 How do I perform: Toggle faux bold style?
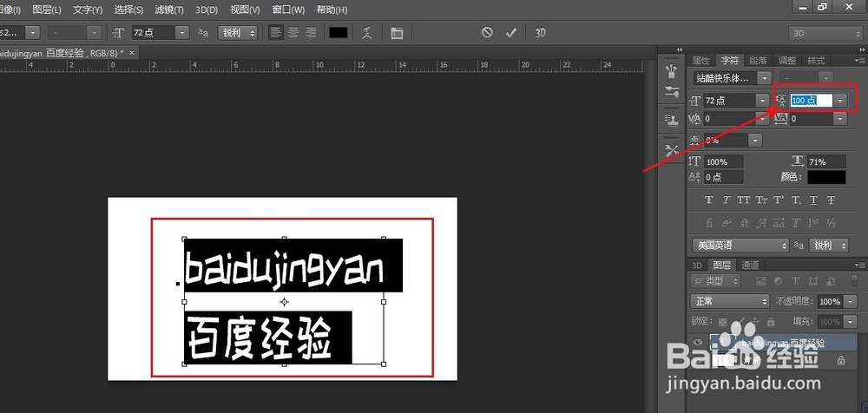708,200
